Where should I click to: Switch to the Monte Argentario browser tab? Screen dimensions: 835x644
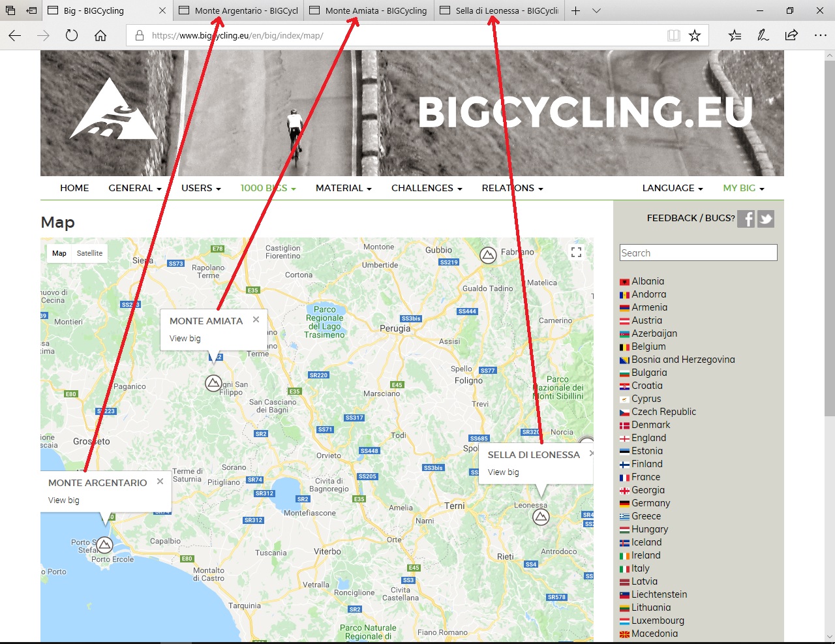(239, 10)
